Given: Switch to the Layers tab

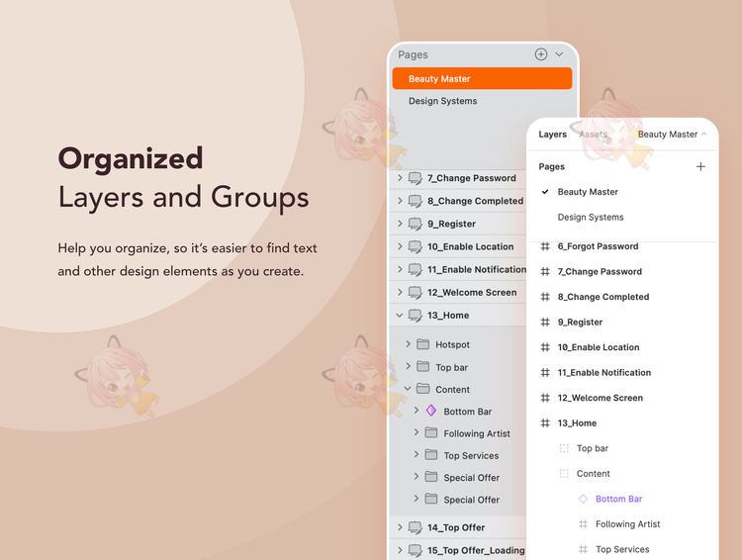Looking at the screenshot, I should [553, 135].
